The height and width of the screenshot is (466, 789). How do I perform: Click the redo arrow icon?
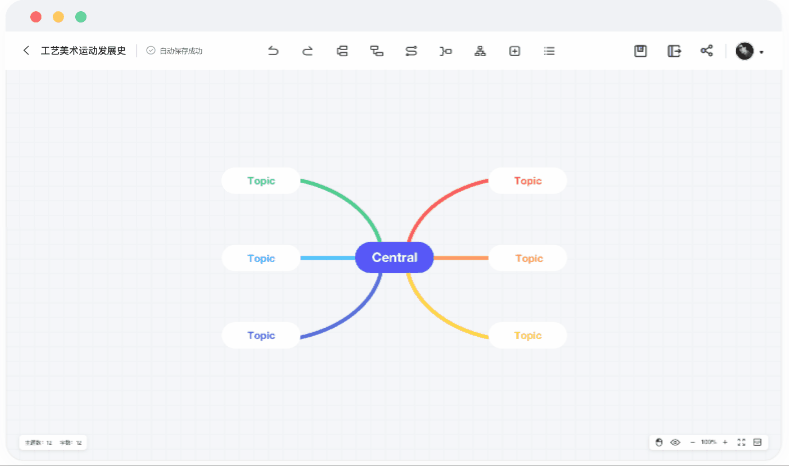tap(307, 51)
